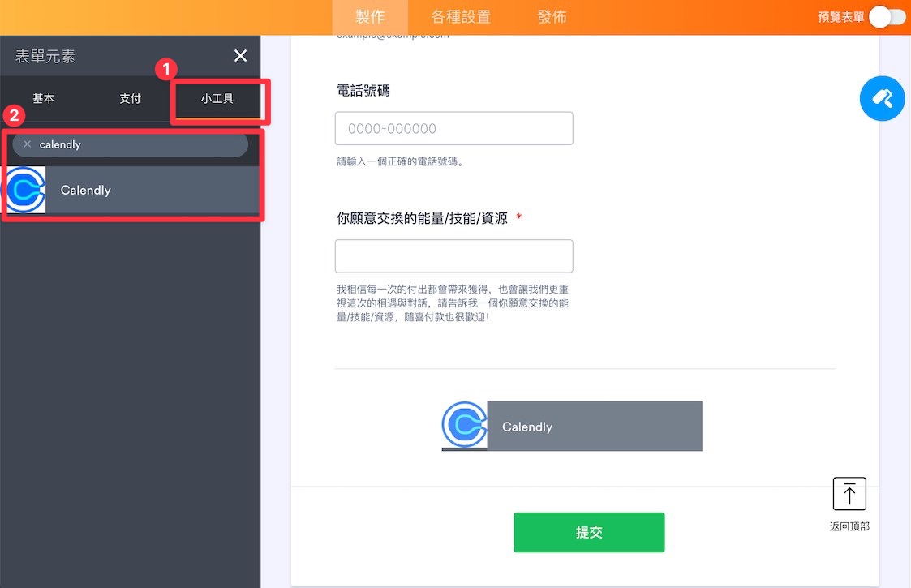Click the 返回頂部 label text
Viewport: 911px width, 588px height.
click(x=849, y=526)
